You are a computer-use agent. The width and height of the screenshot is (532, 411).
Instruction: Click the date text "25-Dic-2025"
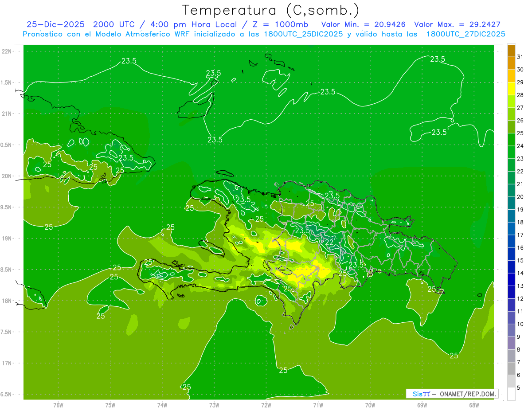55,24
